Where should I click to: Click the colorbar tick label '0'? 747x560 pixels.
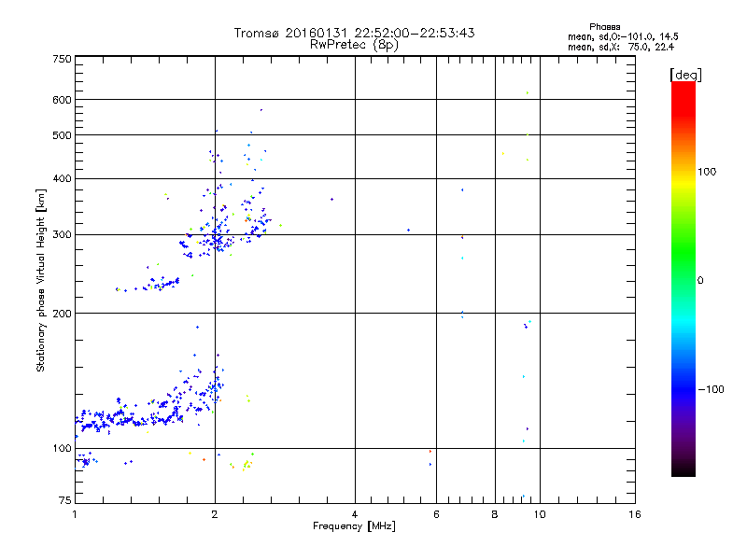pyautogui.click(x=700, y=280)
